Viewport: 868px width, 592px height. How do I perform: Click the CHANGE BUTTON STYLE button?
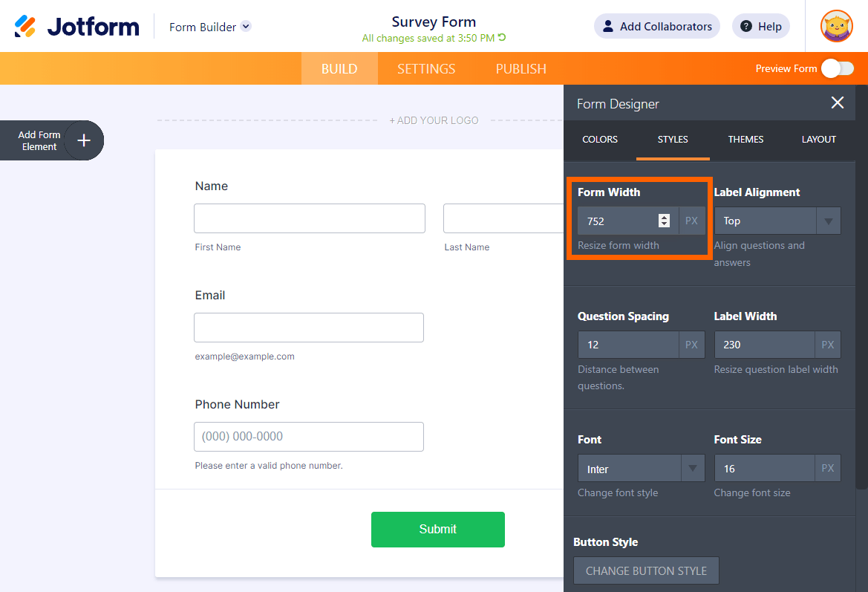[646, 570]
